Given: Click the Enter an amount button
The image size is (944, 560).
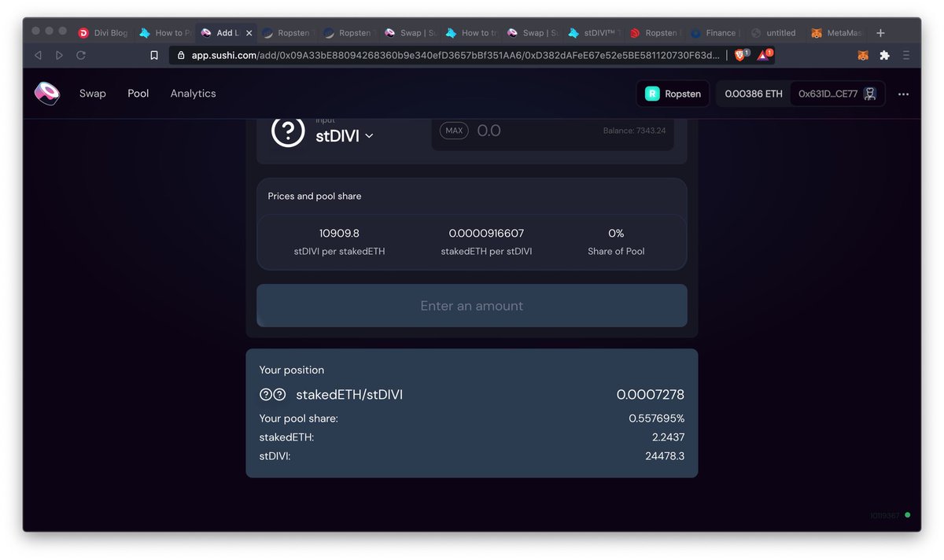Looking at the screenshot, I should (472, 306).
